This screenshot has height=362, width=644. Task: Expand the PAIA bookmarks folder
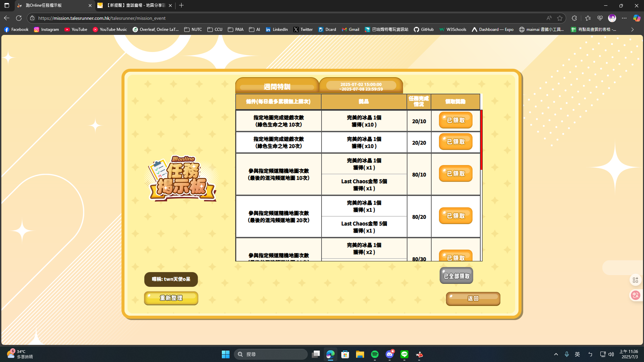(236, 30)
